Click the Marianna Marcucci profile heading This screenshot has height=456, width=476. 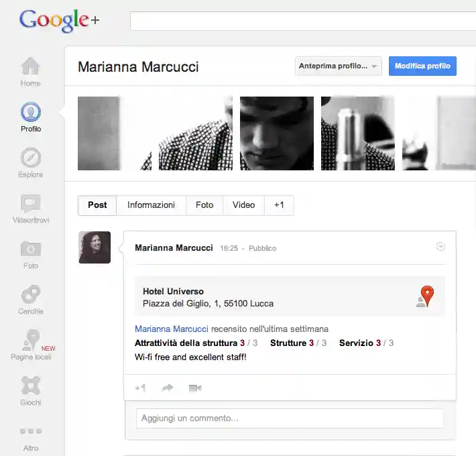[138, 67]
